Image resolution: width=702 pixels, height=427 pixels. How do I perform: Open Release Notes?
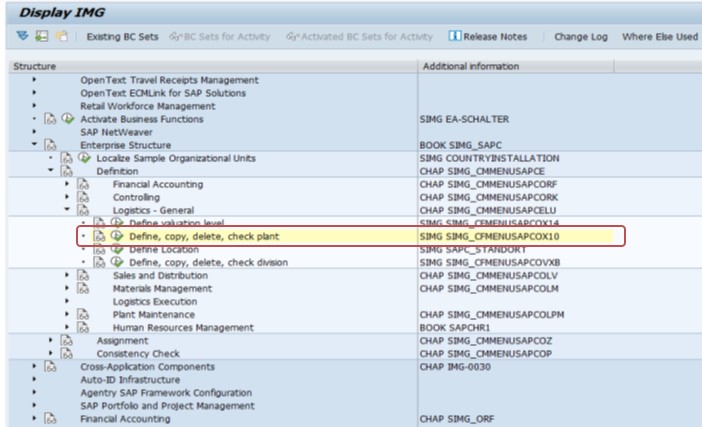488,36
